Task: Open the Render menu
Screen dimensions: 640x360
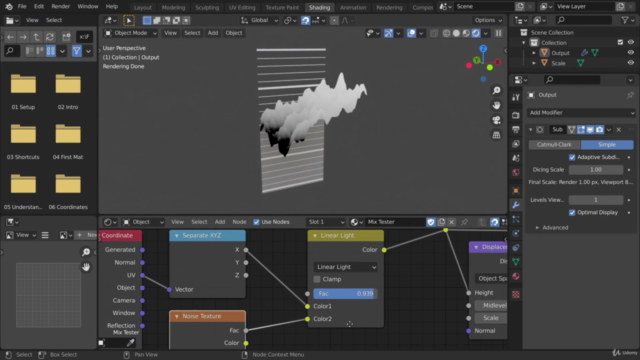Action: (x=60, y=7)
